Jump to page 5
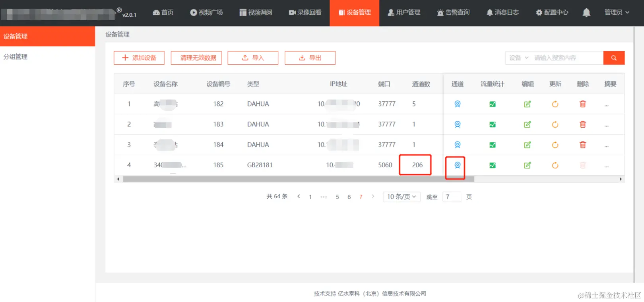 click(x=338, y=197)
